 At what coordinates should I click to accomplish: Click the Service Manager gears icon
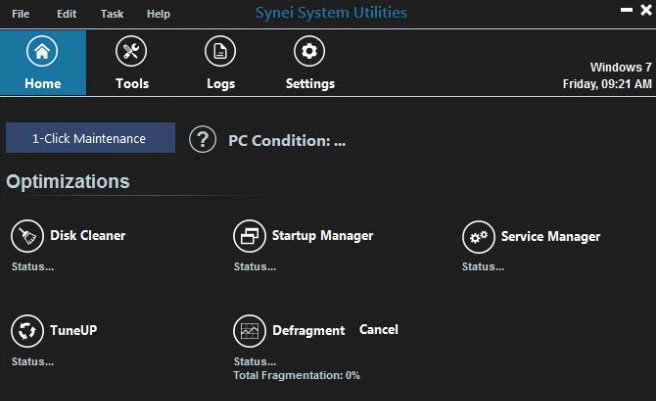[479, 237]
